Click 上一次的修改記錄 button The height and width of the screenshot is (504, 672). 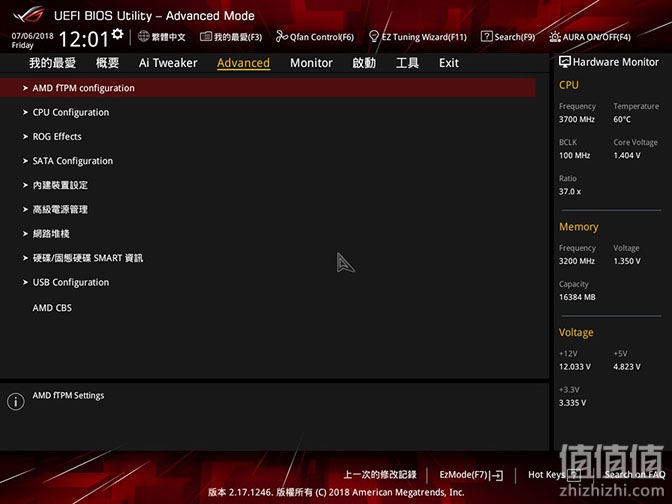pyautogui.click(x=380, y=475)
